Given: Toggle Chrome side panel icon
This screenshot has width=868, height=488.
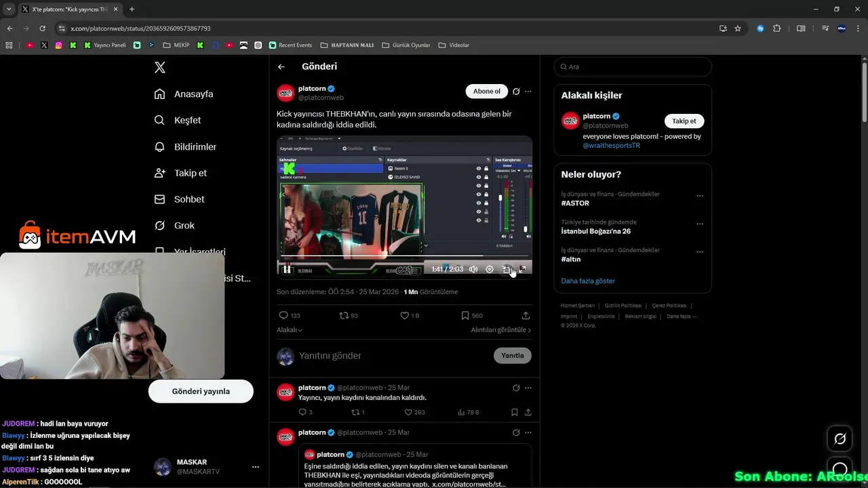Looking at the screenshot, I should point(801,28).
